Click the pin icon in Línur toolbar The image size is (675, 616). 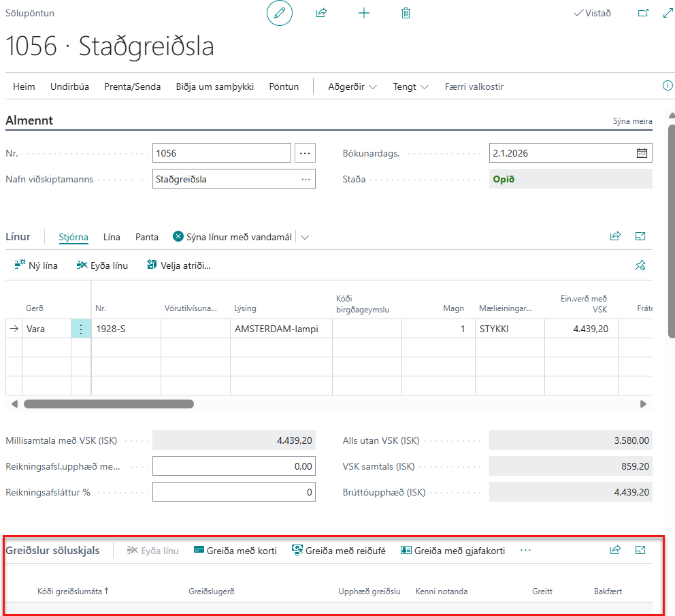click(x=640, y=266)
